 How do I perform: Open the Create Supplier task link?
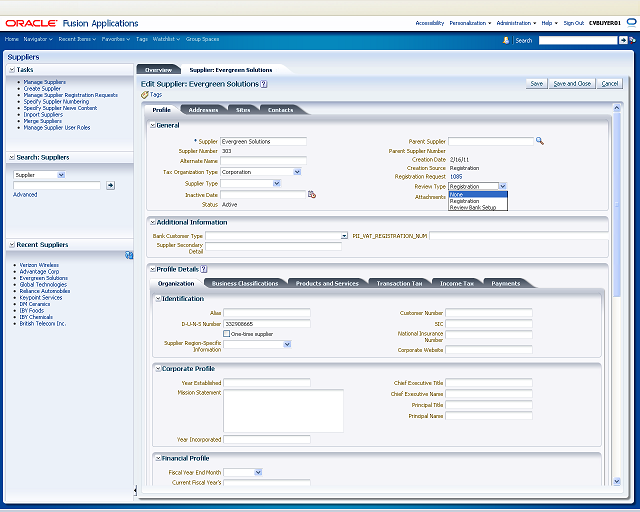coord(42,89)
